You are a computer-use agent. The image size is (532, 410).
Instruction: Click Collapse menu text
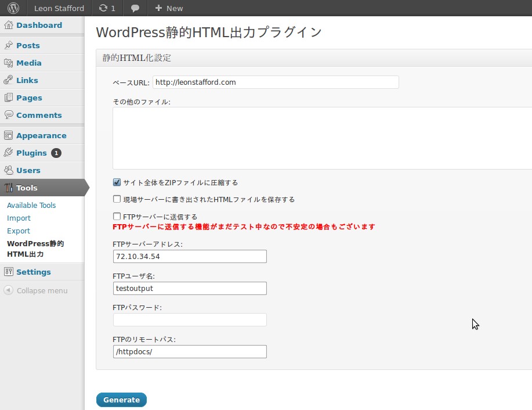click(x=42, y=291)
